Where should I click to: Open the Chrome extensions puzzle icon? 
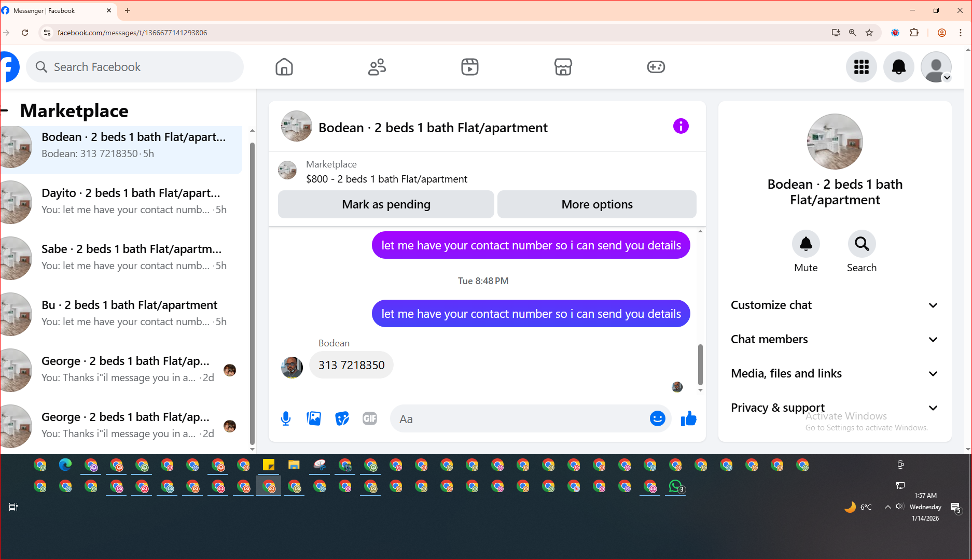click(x=914, y=33)
